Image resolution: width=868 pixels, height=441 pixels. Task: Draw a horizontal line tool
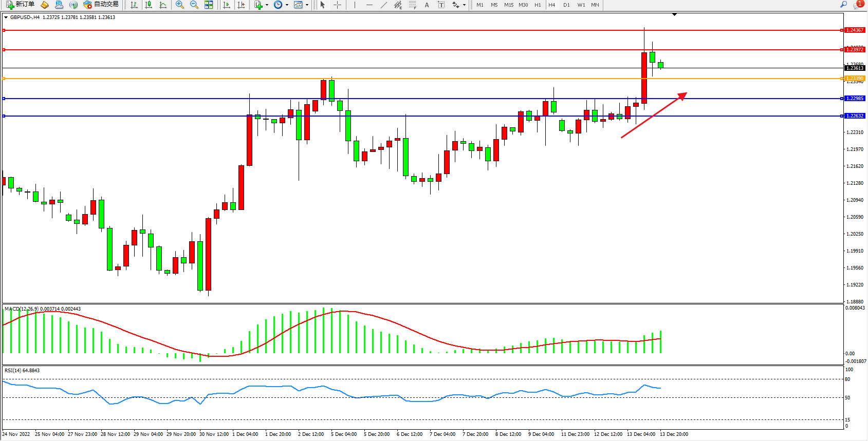(369, 5)
